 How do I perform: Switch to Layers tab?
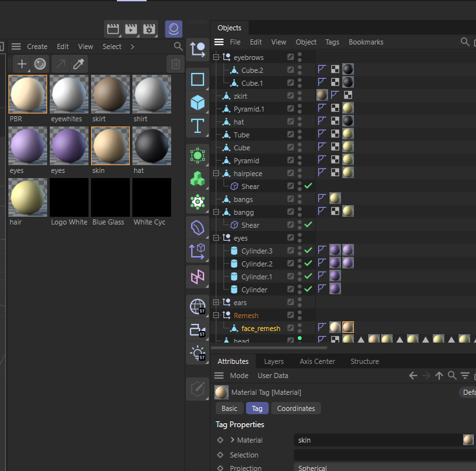[273, 361]
